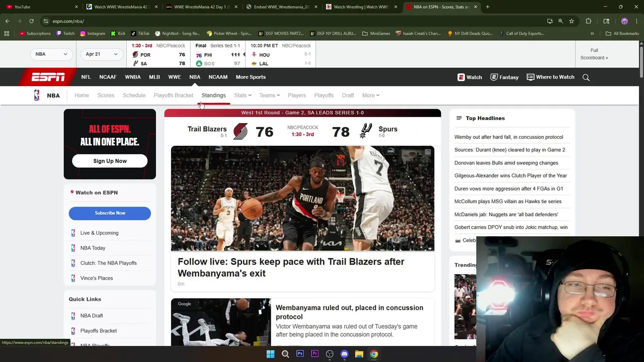Image resolution: width=644 pixels, height=362 pixels.
Task: Open Premiere Pro from the taskbar
Action: [x=315, y=354]
